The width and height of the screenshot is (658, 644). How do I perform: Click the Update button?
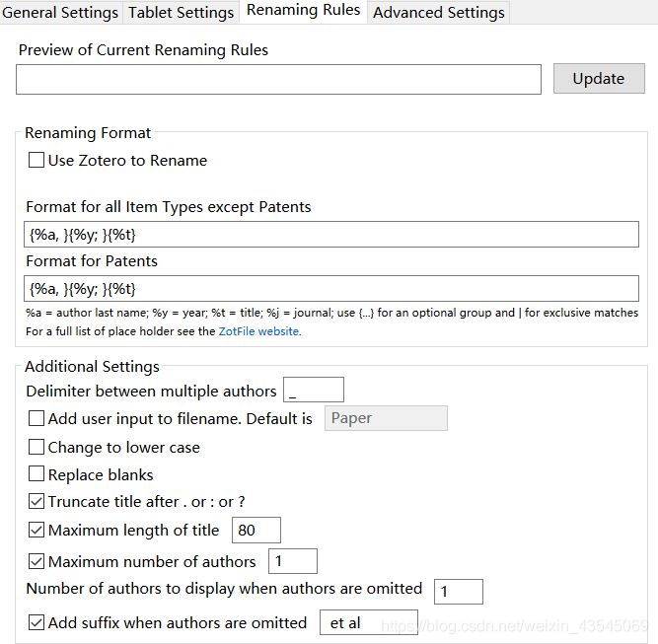(598, 79)
